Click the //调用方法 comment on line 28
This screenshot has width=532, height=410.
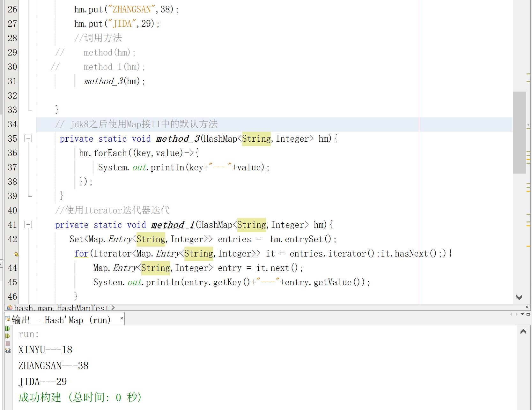(x=98, y=38)
